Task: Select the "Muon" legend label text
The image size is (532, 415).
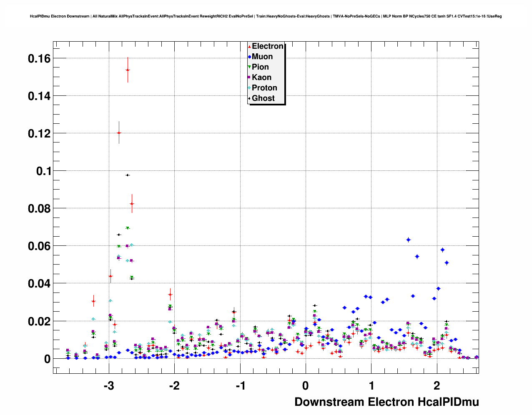Action: tap(262, 57)
